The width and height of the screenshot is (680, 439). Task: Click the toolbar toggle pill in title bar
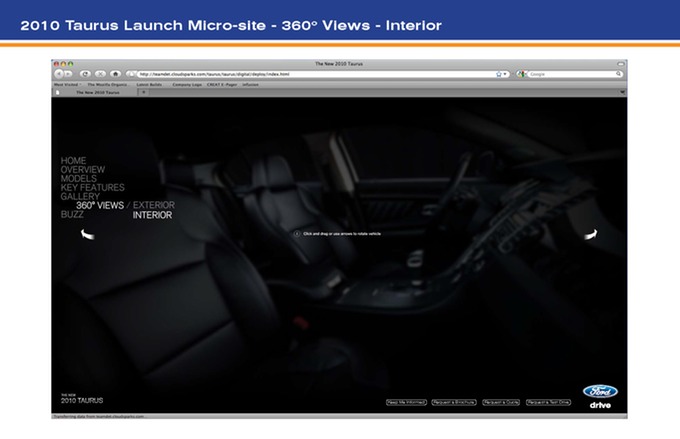(x=621, y=64)
